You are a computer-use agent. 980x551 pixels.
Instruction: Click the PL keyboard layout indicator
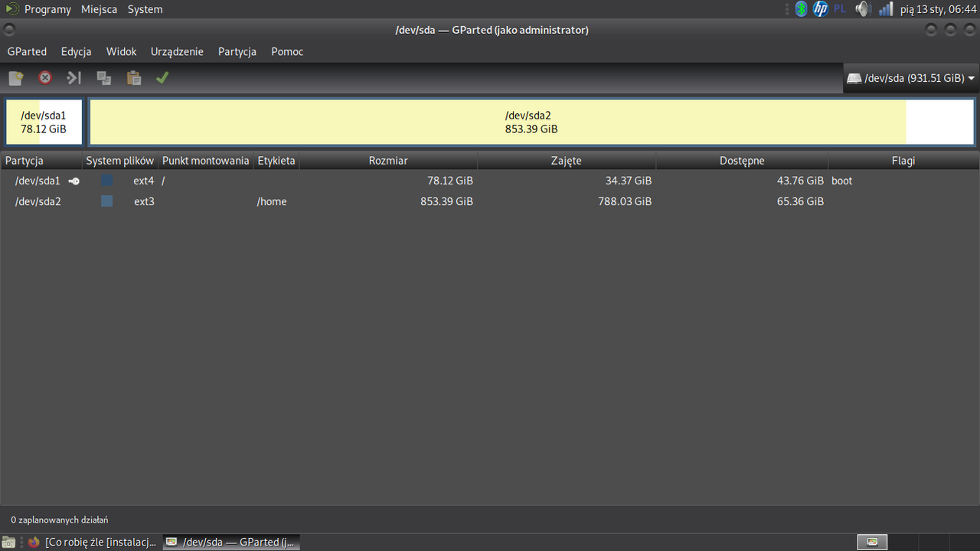click(x=840, y=9)
